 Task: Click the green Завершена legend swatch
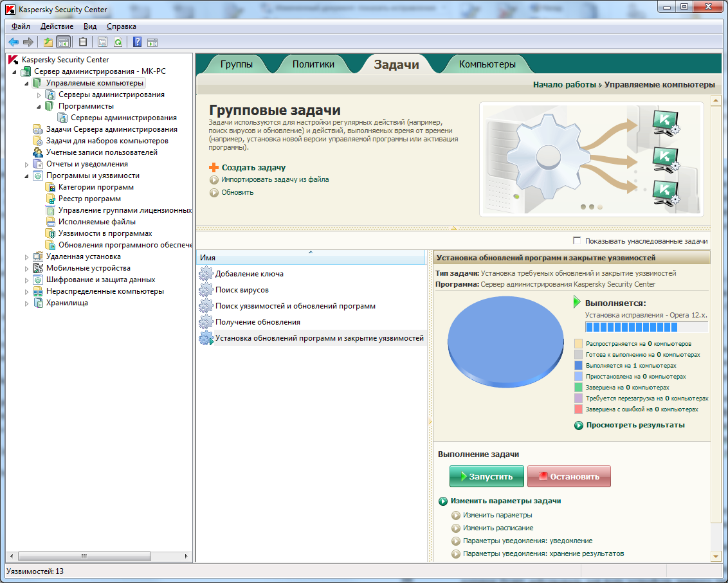(578, 387)
